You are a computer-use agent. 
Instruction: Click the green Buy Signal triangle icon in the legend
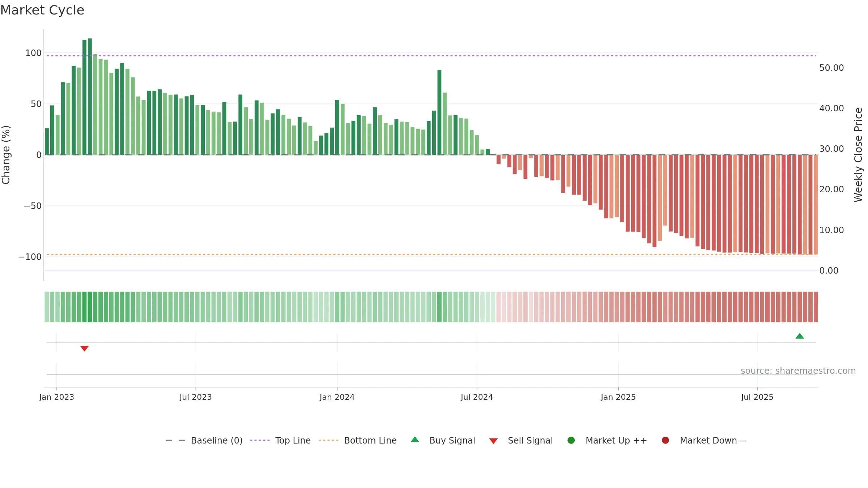(415, 440)
